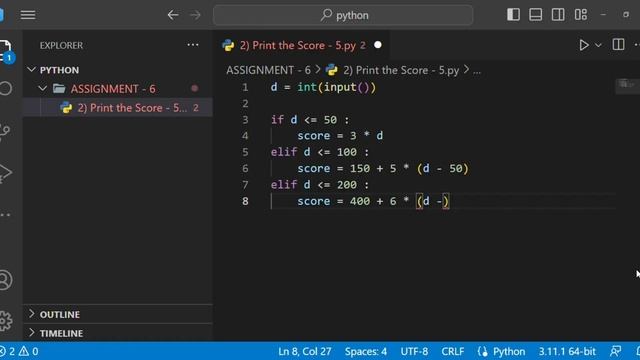The width and height of the screenshot is (640, 360).
Task: Open the Accounts icon
Action: pyautogui.click(x=6, y=280)
